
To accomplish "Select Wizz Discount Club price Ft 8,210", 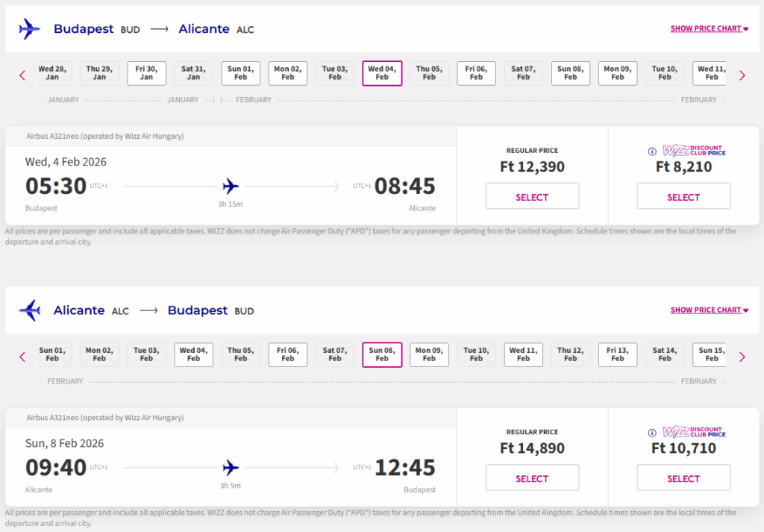I will click(x=683, y=197).
